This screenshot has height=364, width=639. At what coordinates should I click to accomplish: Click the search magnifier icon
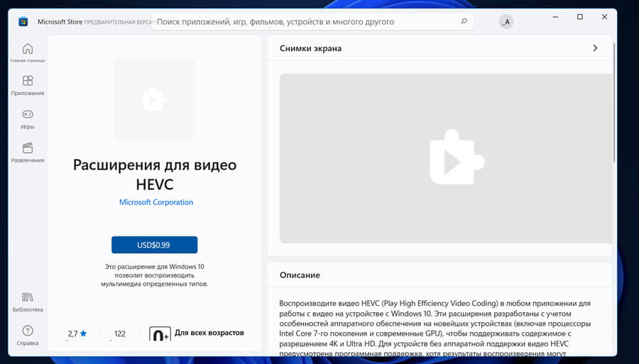[464, 21]
